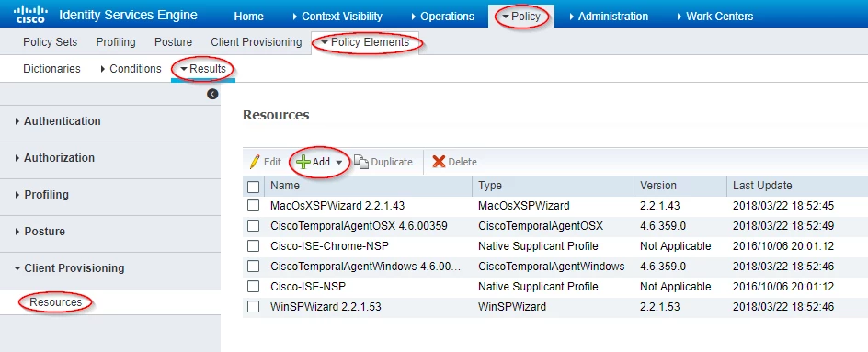Click the CiscoTemporalAgentWindows 4.6.00... name
The height and width of the screenshot is (352, 868).
coord(366,267)
